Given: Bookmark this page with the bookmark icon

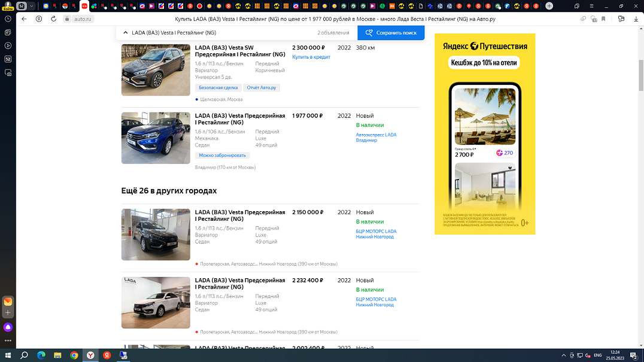Looking at the screenshot, I should [x=603, y=19].
